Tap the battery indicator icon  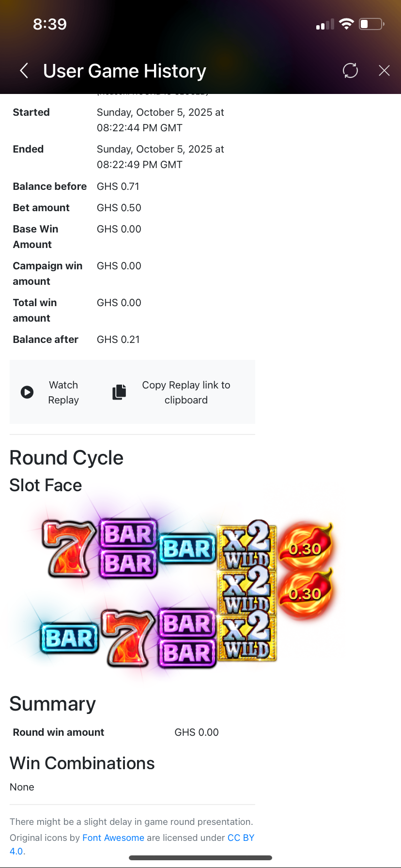371,24
